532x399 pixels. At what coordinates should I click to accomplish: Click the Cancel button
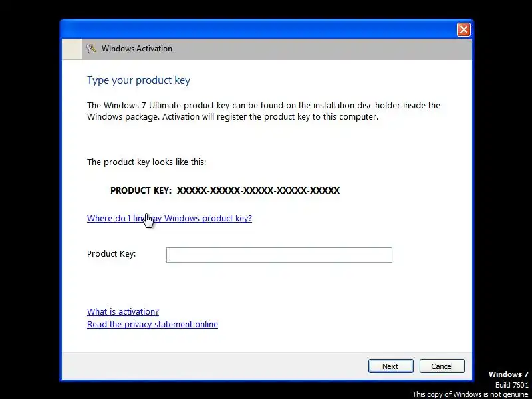click(442, 366)
